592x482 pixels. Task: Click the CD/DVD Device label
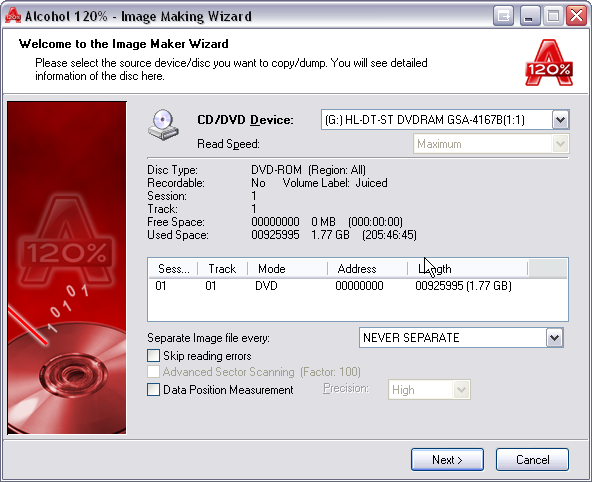coord(245,120)
